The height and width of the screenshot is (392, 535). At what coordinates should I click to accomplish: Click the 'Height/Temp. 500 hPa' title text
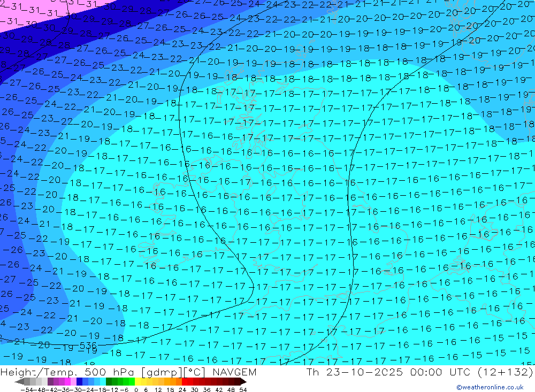click(67, 372)
